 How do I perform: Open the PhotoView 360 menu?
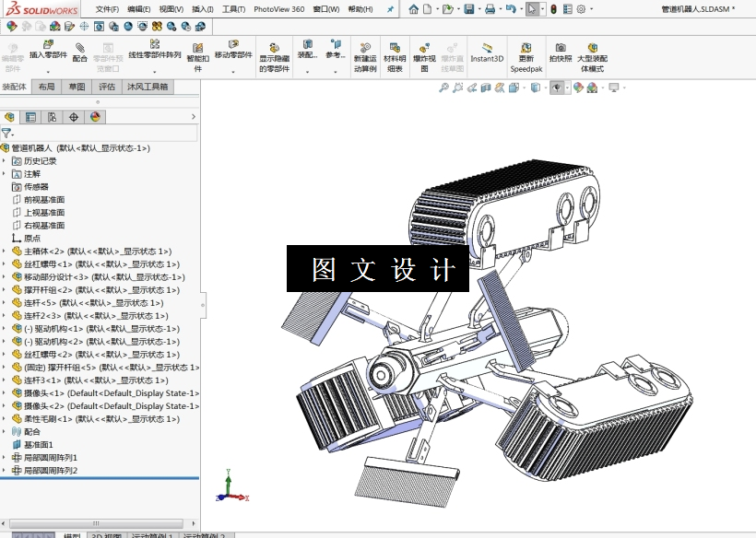(x=278, y=9)
